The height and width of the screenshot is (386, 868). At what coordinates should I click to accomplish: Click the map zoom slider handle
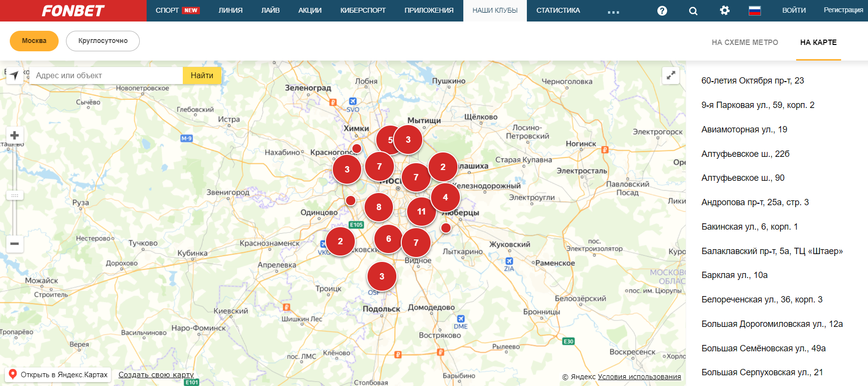click(15, 195)
